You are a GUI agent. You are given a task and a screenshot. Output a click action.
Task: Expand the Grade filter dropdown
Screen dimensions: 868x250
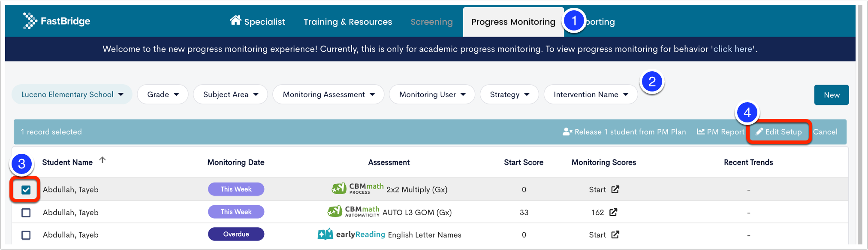click(163, 95)
